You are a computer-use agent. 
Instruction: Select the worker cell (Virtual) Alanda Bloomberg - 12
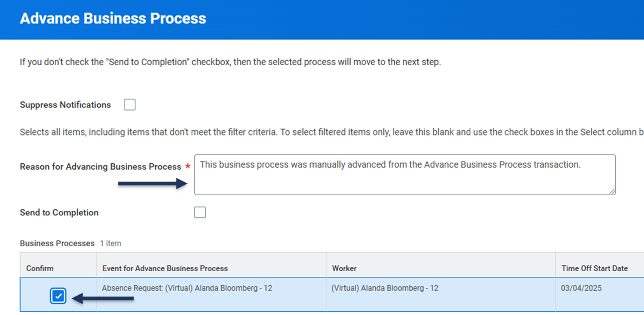click(384, 288)
